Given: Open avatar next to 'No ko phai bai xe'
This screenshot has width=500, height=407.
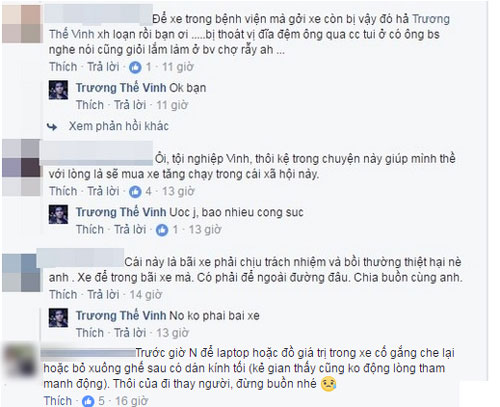Looking at the screenshot, I should pyautogui.click(x=58, y=318).
